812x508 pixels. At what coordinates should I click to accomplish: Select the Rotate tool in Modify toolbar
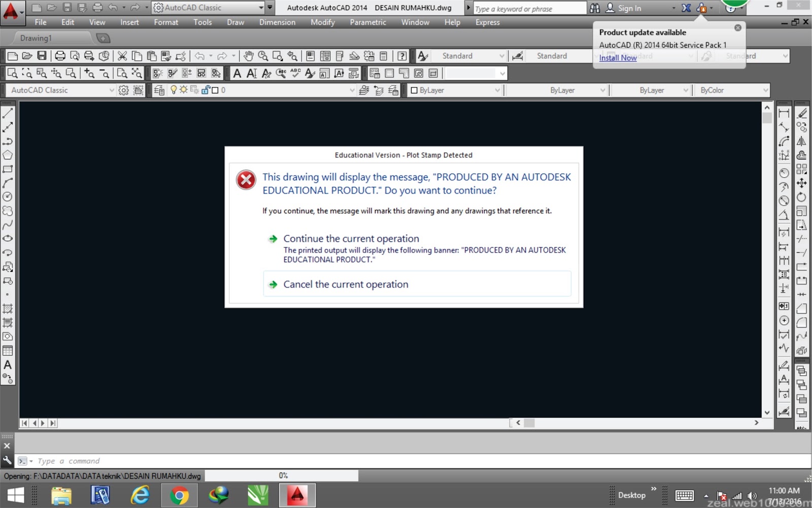[802, 197]
